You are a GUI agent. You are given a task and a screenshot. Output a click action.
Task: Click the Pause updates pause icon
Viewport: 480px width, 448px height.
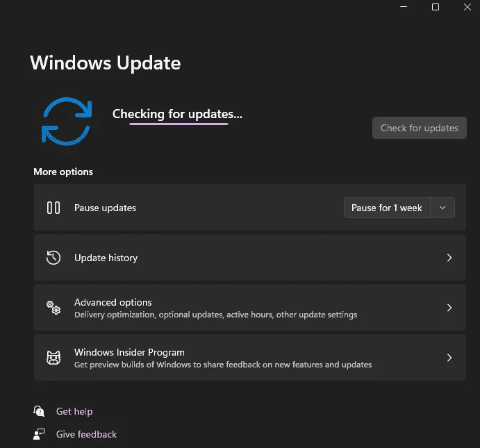click(x=53, y=208)
